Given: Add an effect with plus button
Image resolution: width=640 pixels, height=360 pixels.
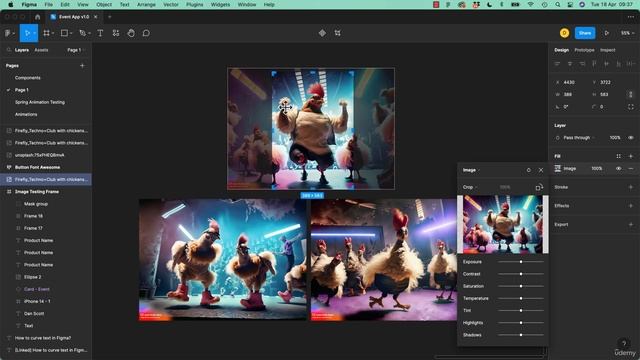Looking at the screenshot, I should click(631, 206).
